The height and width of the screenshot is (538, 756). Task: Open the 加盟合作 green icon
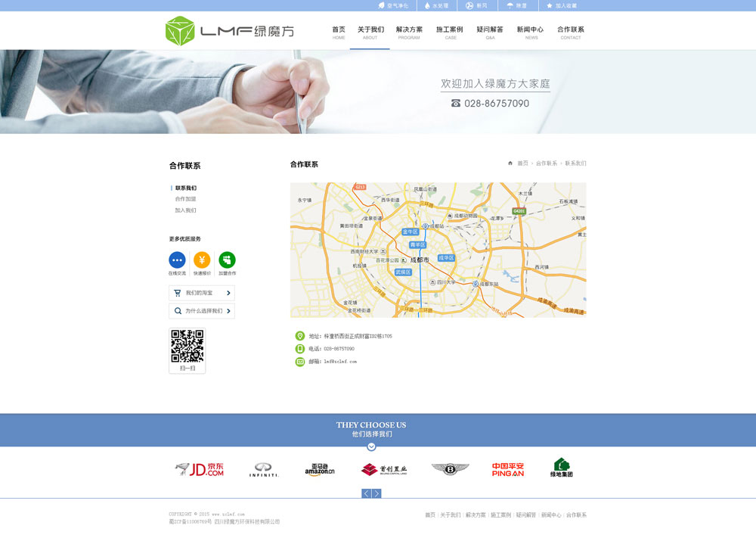(227, 260)
